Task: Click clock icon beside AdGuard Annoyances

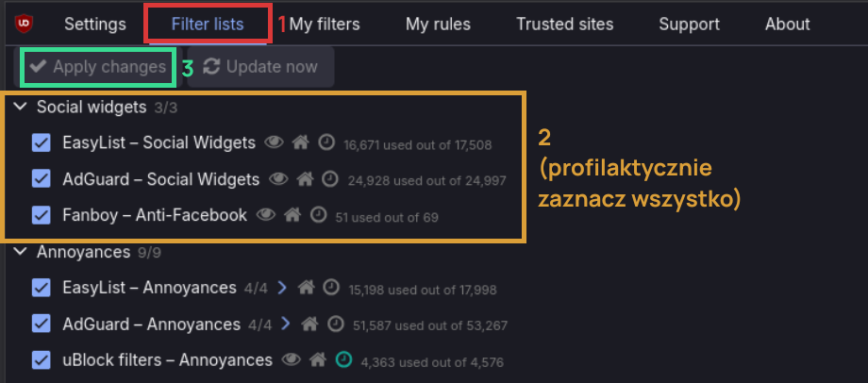Action: pos(335,325)
